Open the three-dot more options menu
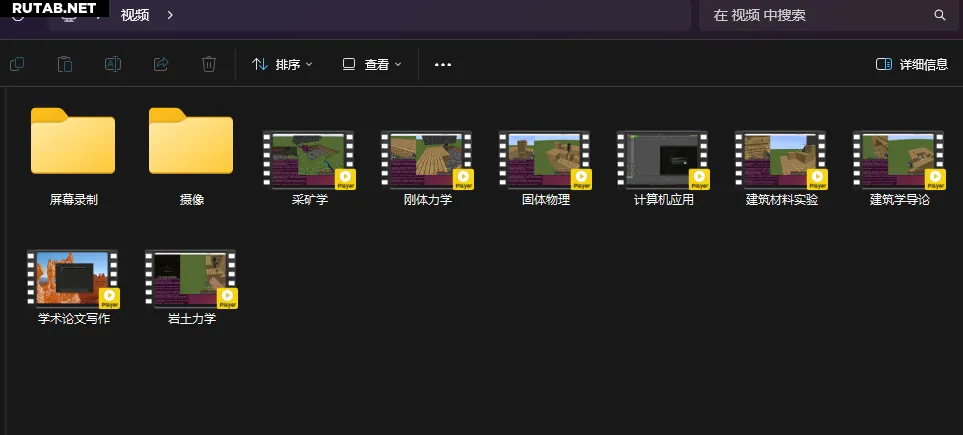 tap(443, 65)
